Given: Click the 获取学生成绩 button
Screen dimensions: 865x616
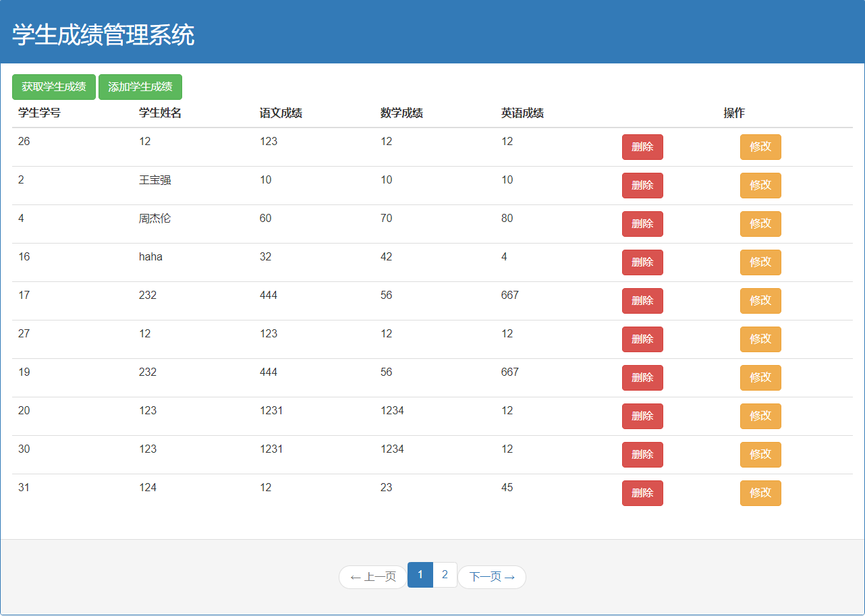Looking at the screenshot, I should point(53,86).
